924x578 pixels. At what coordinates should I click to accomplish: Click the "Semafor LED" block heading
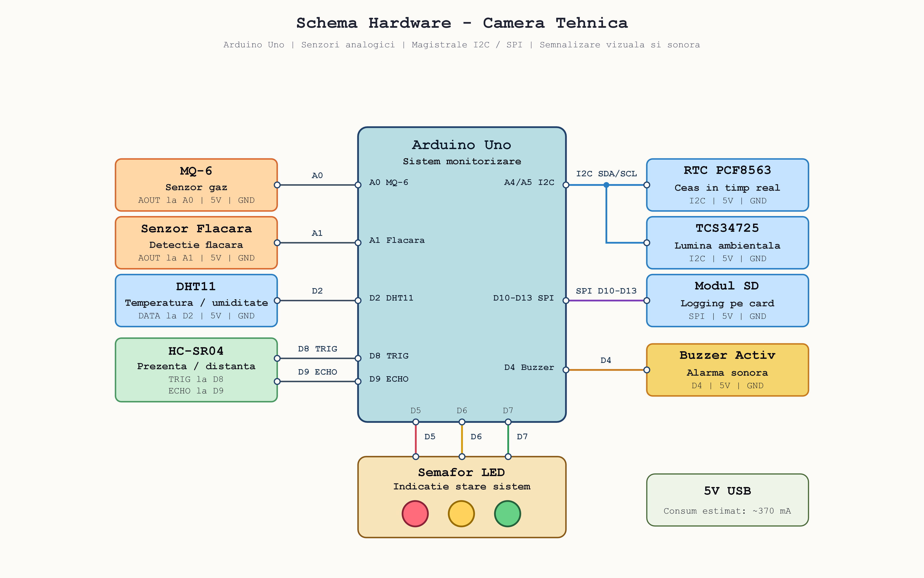tap(462, 473)
